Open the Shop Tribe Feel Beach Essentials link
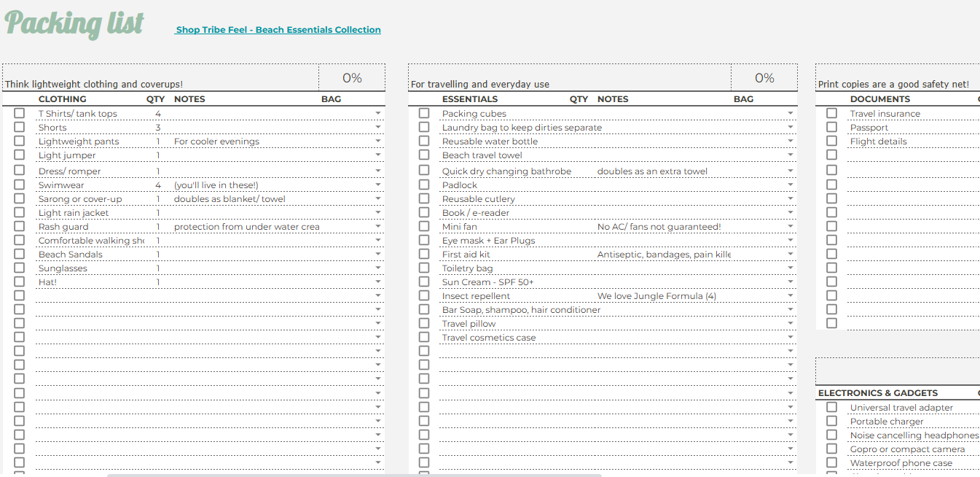 pos(278,29)
